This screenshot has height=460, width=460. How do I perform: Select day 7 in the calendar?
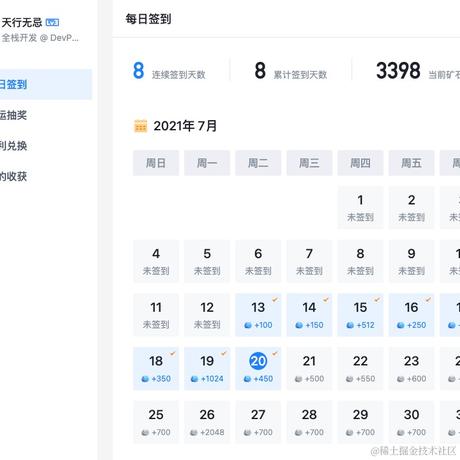(309, 261)
